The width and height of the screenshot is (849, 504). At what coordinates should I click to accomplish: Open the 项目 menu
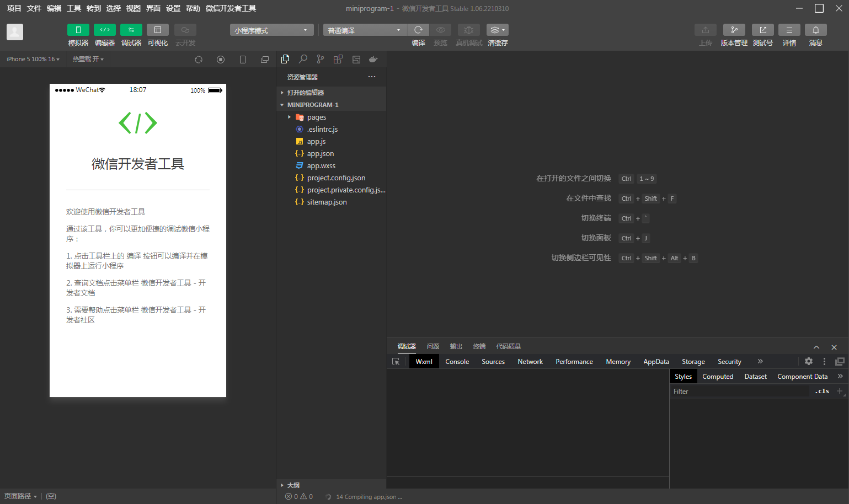point(14,8)
